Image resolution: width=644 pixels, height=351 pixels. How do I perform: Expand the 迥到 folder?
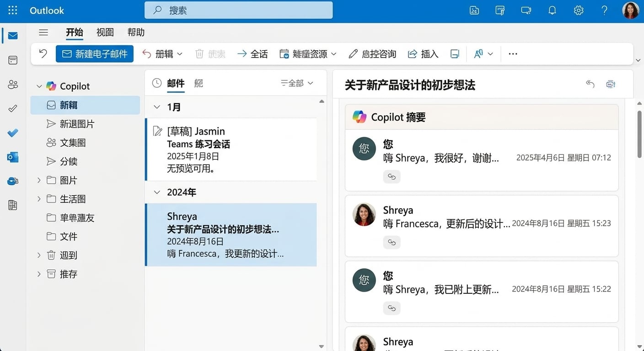coord(39,255)
